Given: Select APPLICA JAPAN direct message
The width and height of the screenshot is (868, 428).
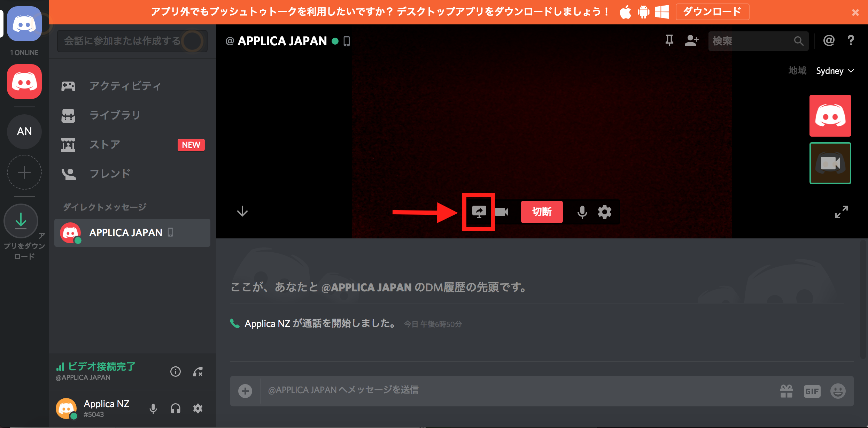Looking at the screenshot, I should (x=132, y=232).
